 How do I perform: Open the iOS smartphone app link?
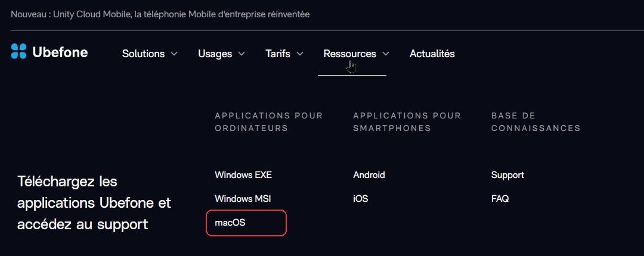click(361, 199)
